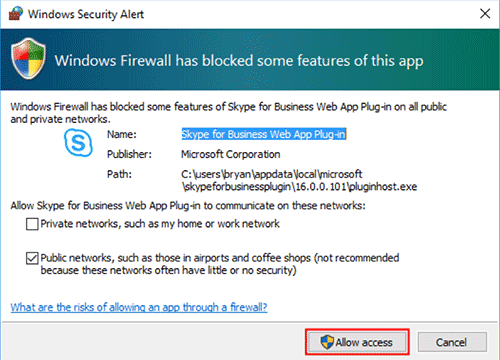Click the Path: label
The height and width of the screenshot is (360, 500).
tap(119, 174)
